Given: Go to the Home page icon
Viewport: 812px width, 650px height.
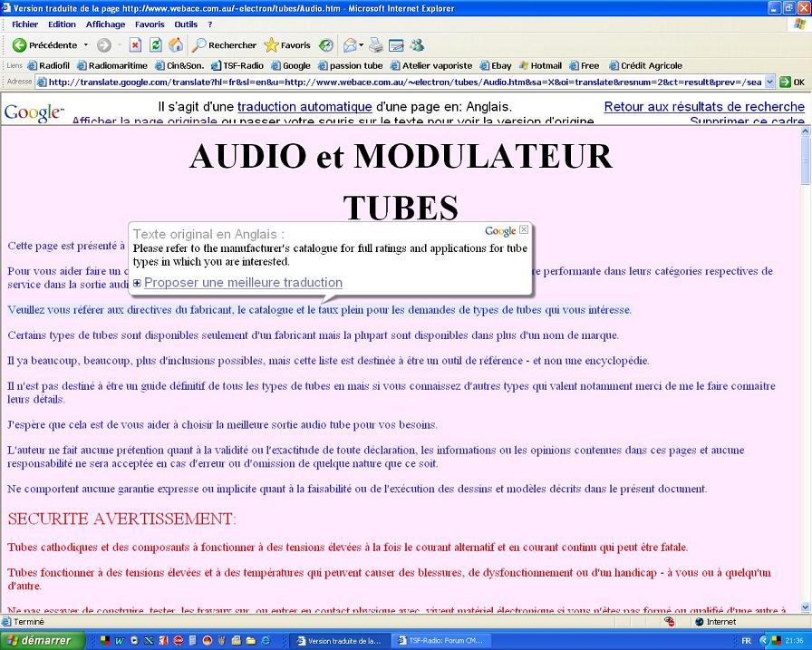Looking at the screenshot, I should pyautogui.click(x=176, y=45).
